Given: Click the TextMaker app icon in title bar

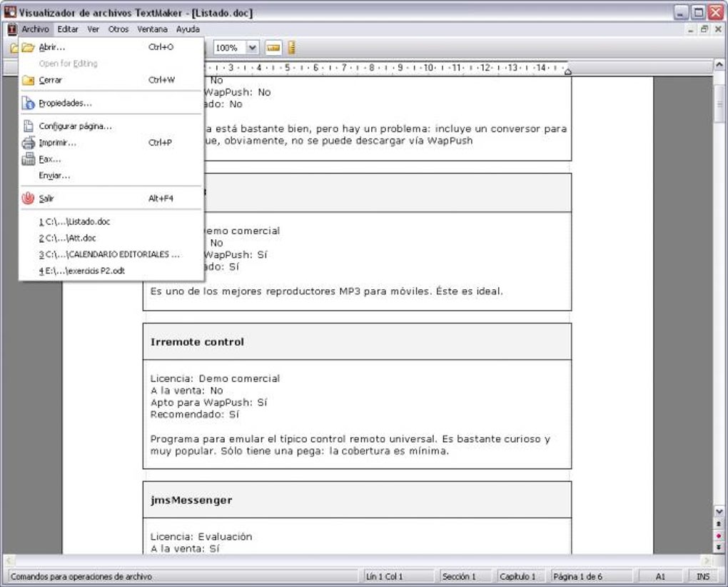Looking at the screenshot, I should pos(10,11).
